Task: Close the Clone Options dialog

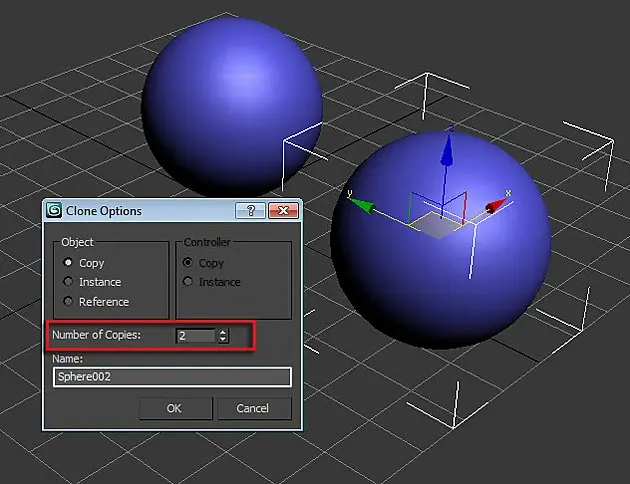Action: click(283, 210)
